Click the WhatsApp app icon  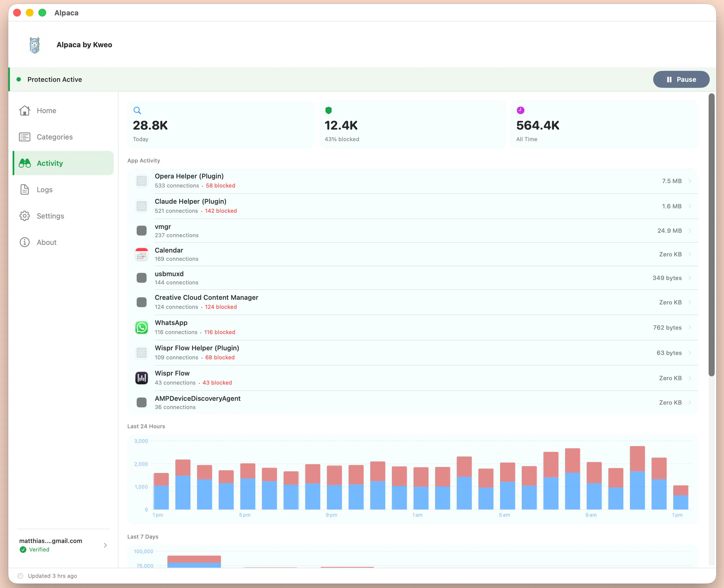142,327
